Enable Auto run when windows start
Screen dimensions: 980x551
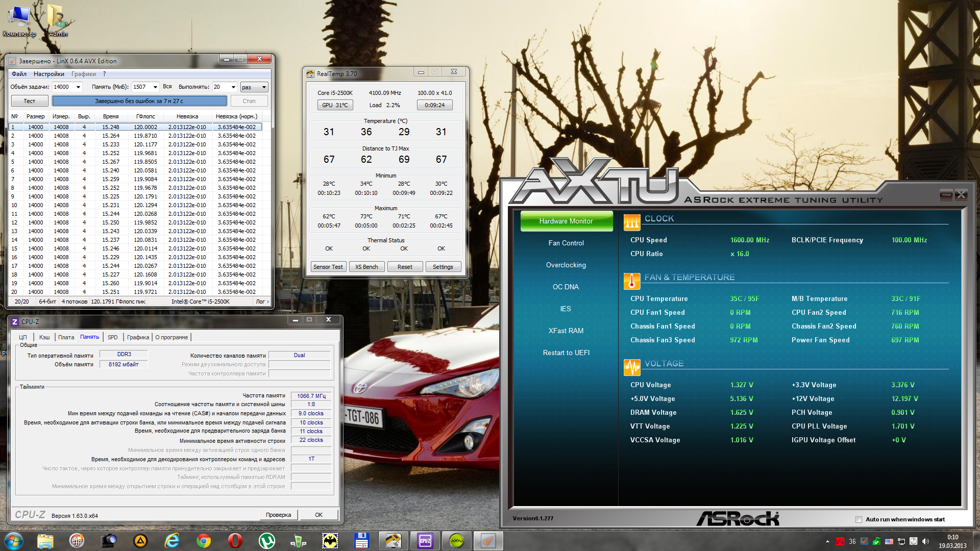pyautogui.click(x=859, y=519)
